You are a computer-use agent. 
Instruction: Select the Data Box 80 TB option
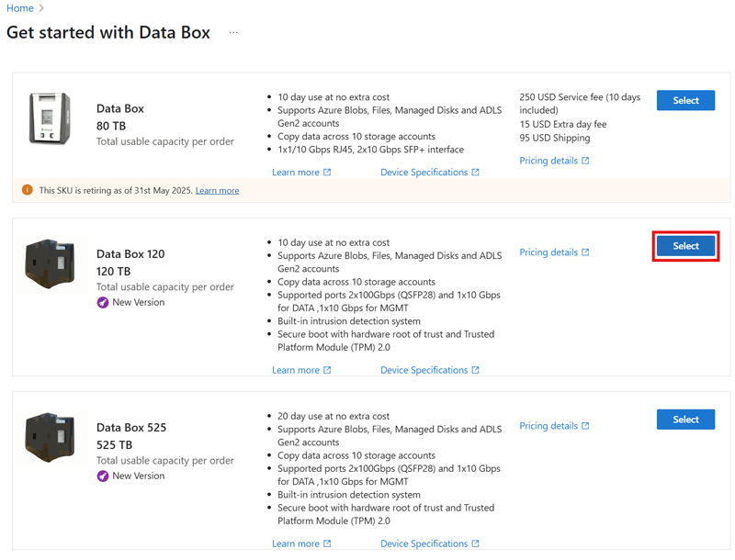(685, 101)
